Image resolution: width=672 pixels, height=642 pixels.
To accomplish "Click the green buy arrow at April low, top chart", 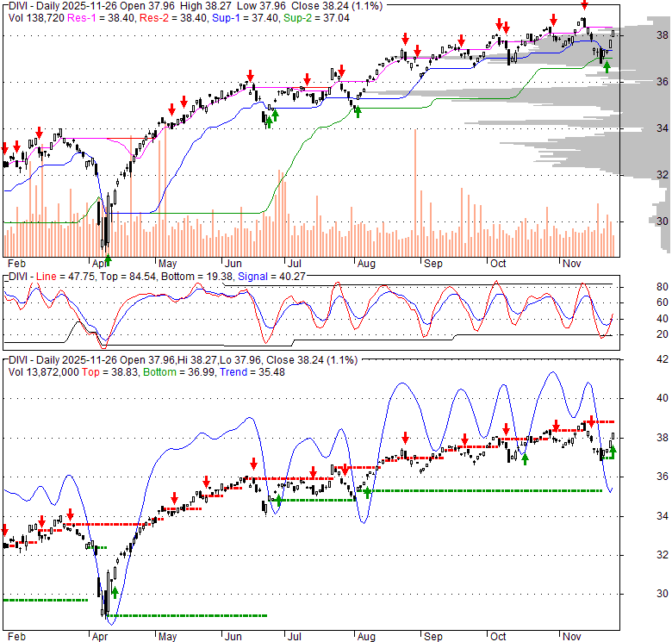I will [108, 259].
